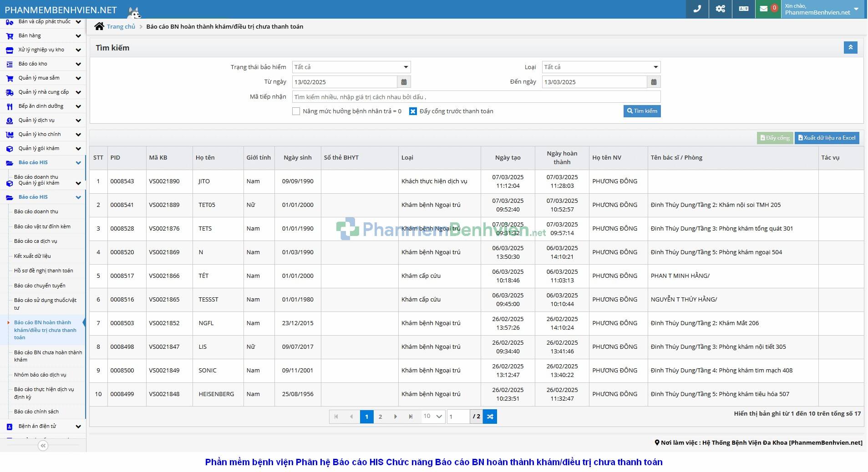Image resolution: width=868 pixels, height=472 pixels.
Task: Expand Quản lý dịch vụ menu chevron
Action: [x=78, y=121]
